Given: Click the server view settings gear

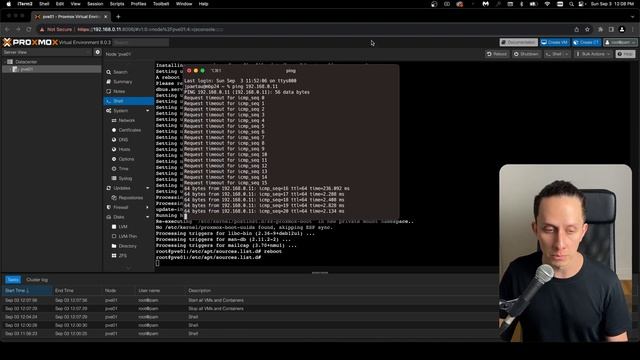Looking at the screenshot, I should [x=98, y=52].
